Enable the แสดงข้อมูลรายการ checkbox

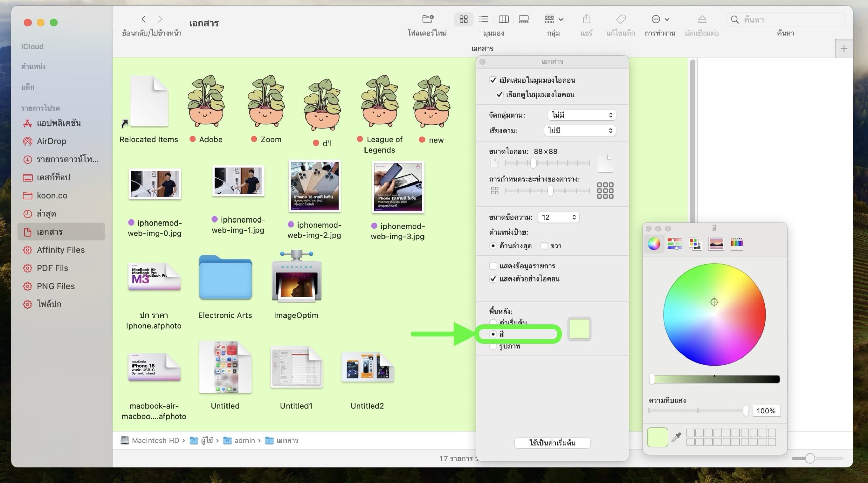[493, 266]
